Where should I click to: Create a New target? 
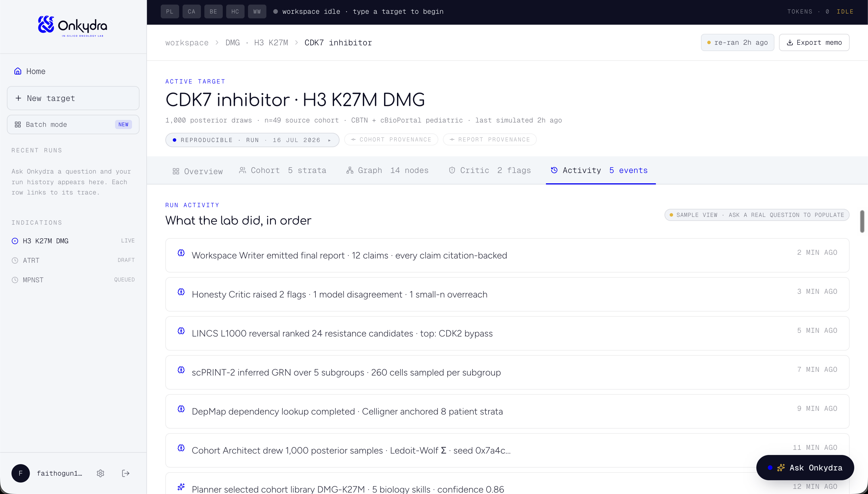pyautogui.click(x=73, y=98)
